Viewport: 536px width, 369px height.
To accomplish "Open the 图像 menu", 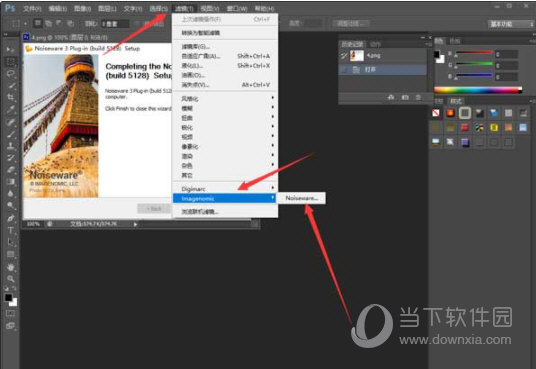I will (82, 9).
